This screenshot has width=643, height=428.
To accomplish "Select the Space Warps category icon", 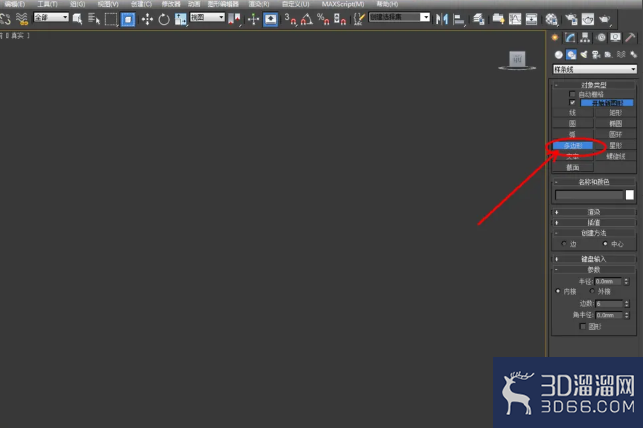I will pos(621,55).
